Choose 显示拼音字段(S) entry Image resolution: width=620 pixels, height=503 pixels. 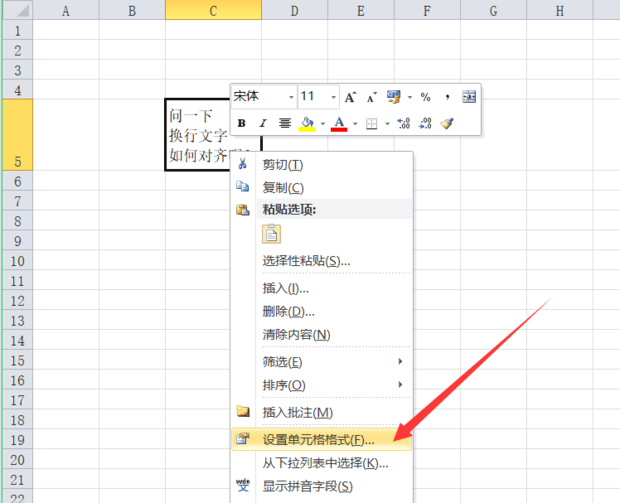322,486
